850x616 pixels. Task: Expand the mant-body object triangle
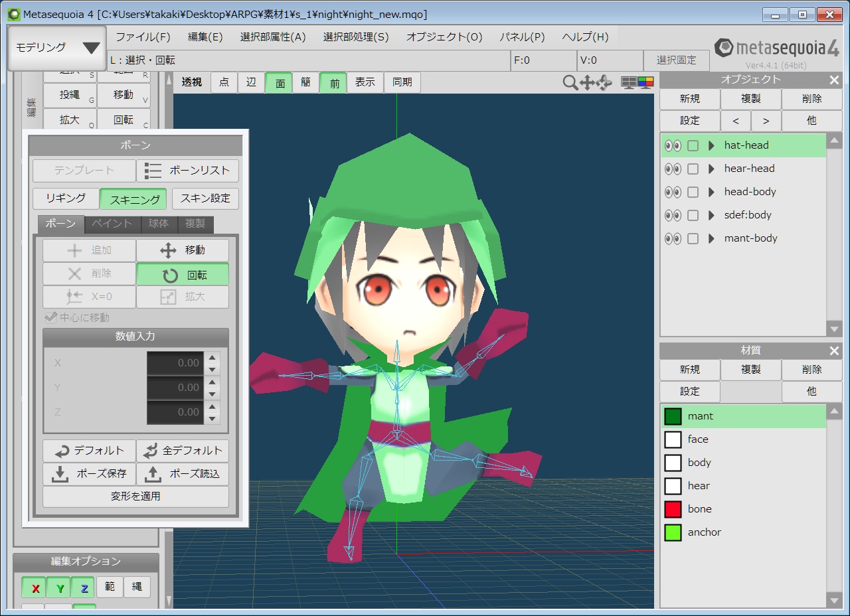(711, 238)
